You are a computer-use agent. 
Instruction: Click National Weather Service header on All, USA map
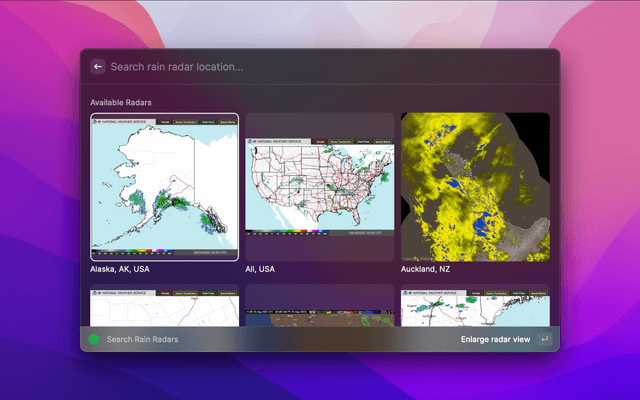(275, 142)
